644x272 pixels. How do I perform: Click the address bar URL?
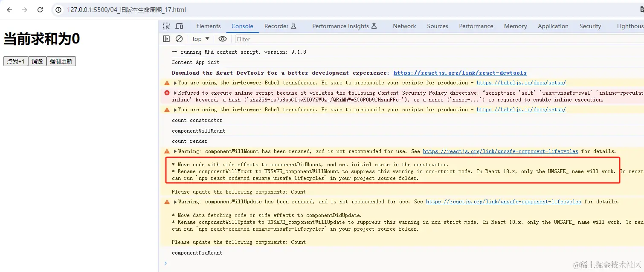coord(126,10)
